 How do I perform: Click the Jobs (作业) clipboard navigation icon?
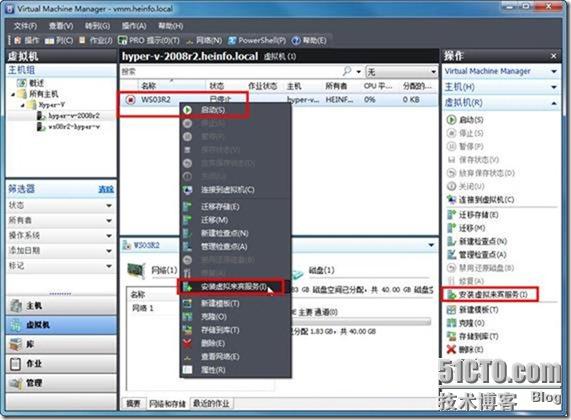pyautogui.click(x=15, y=364)
